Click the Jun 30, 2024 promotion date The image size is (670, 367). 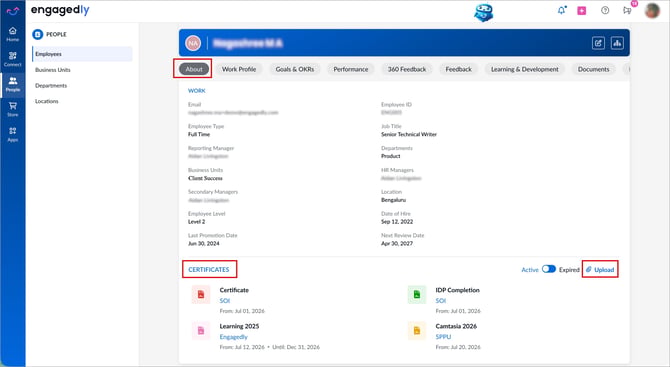coord(204,244)
